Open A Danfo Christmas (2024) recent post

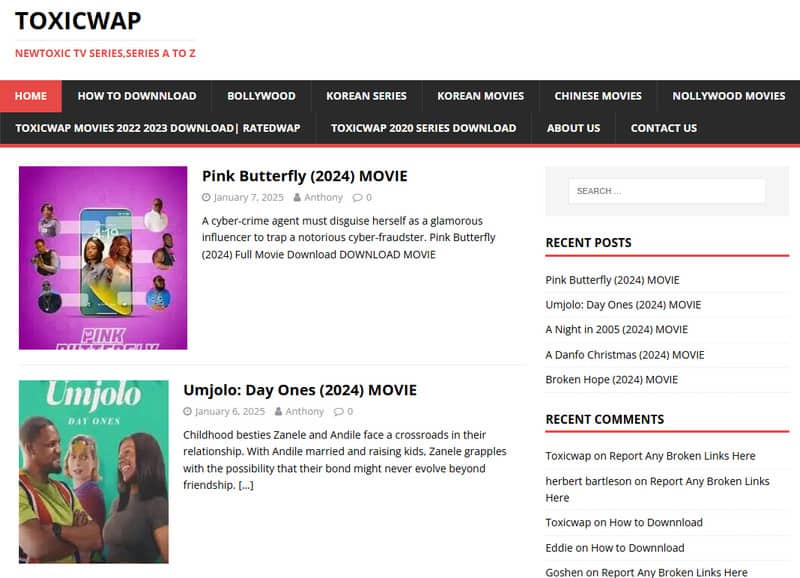[x=624, y=354]
